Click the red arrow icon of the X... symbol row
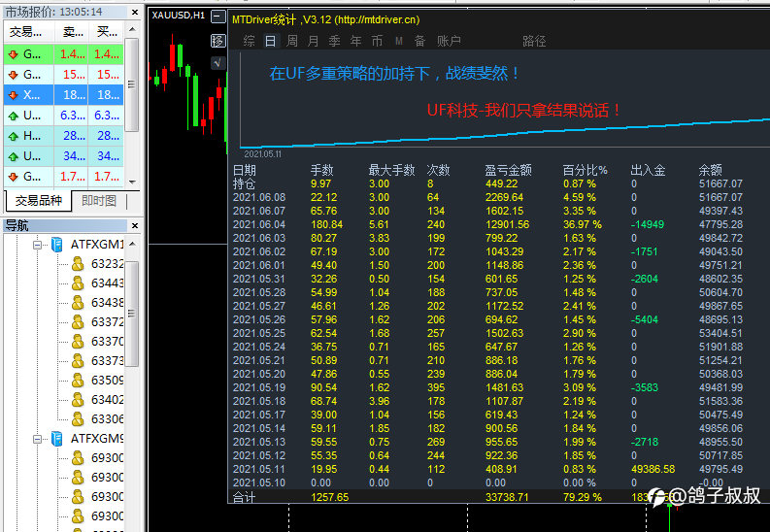This screenshot has height=532, width=770. pyautogui.click(x=14, y=95)
